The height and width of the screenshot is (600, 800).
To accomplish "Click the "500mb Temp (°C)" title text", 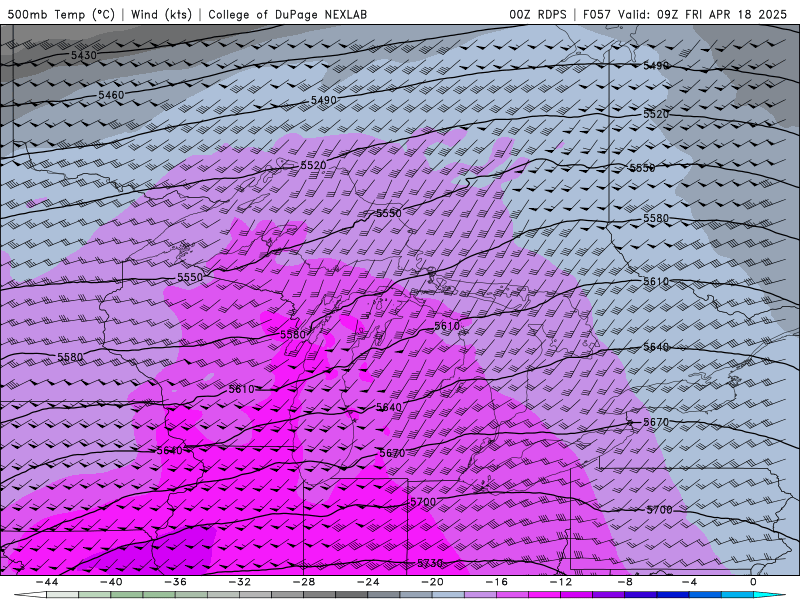I will pyautogui.click(x=61, y=14).
